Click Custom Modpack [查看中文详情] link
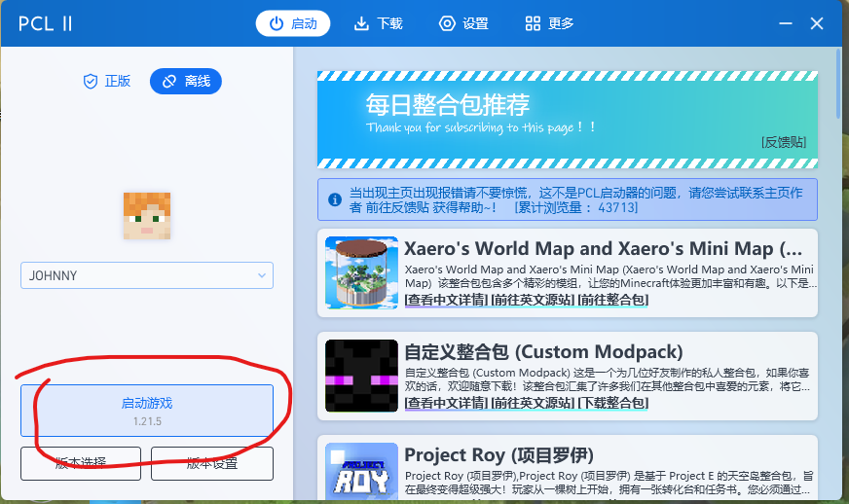 pos(447,403)
